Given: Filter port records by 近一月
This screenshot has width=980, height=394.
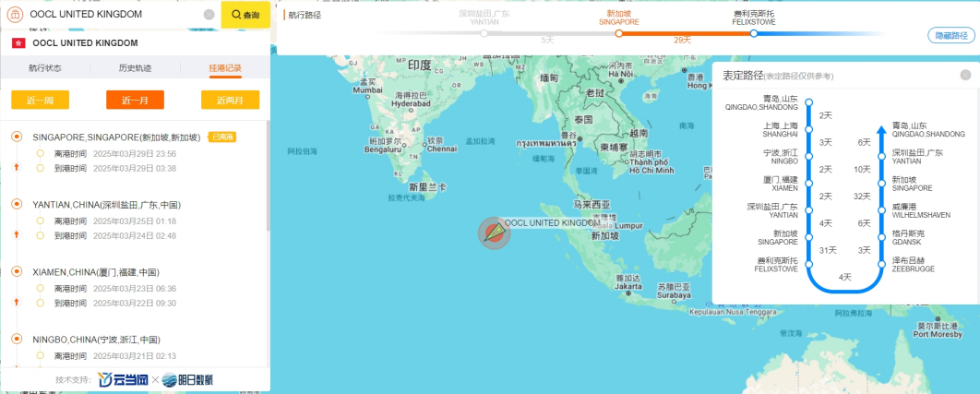Looking at the screenshot, I should pyautogui.click(x=135, y=100).
